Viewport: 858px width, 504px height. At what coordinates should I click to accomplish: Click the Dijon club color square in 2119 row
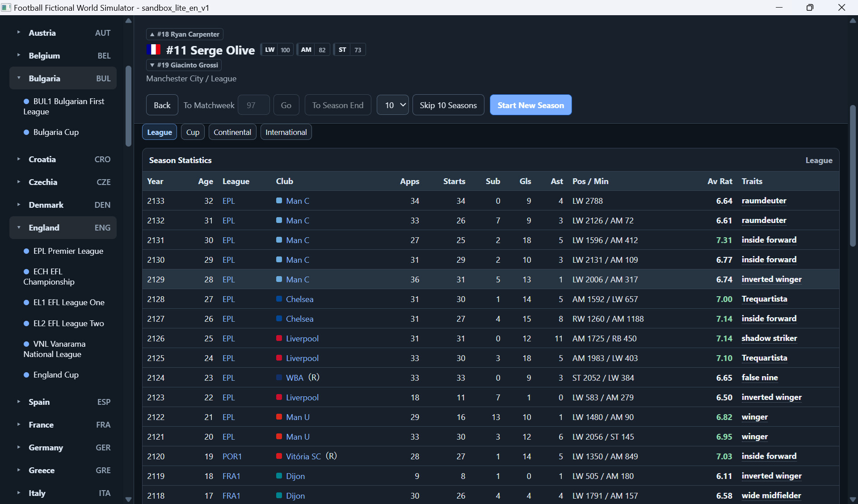[279, 476]
